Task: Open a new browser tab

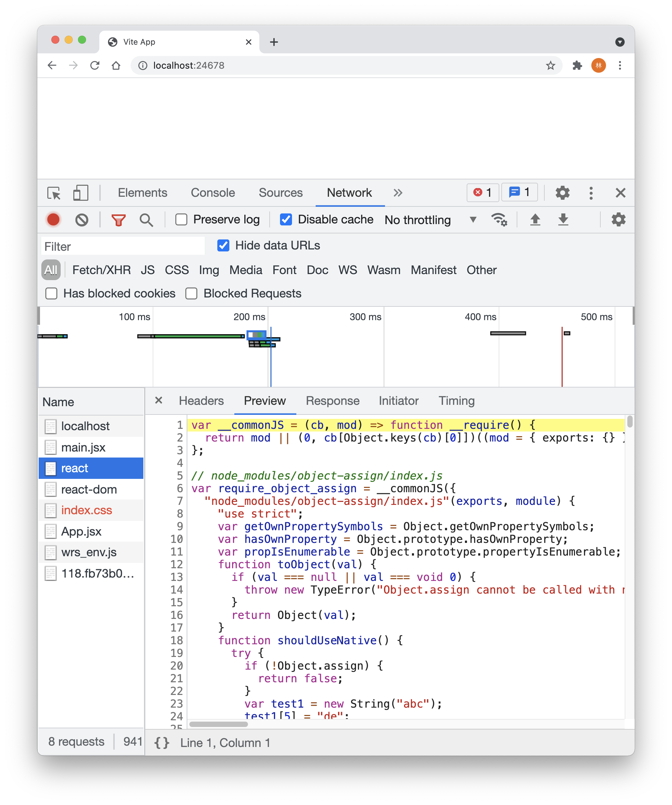Action: pos(274,42)
